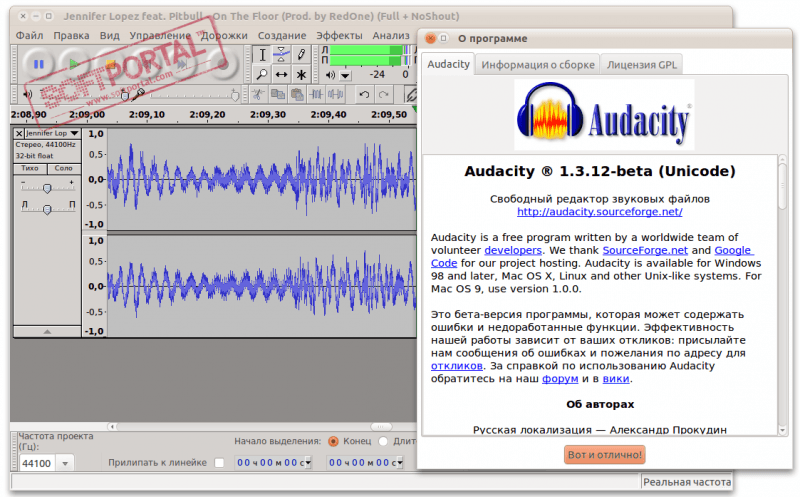Open selection end time format dropdown
The width and height of the screenshot is (800, 497).
399,463
